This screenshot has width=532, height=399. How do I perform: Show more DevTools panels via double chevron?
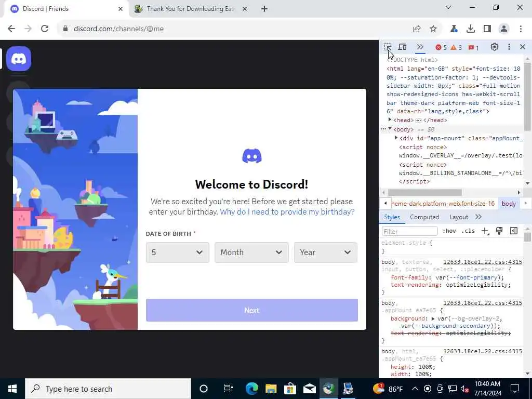click(420, 47)
